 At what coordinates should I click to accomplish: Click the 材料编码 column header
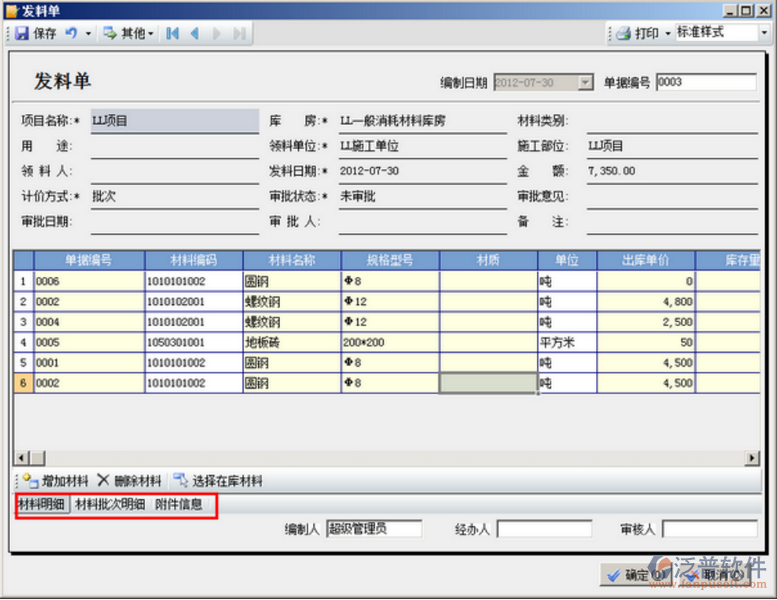pos(194,261)
